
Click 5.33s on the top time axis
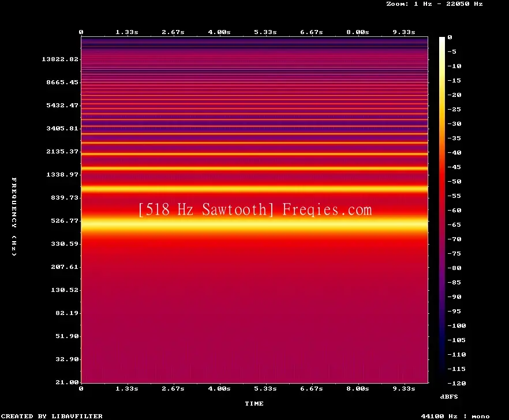tap(265, 32)
